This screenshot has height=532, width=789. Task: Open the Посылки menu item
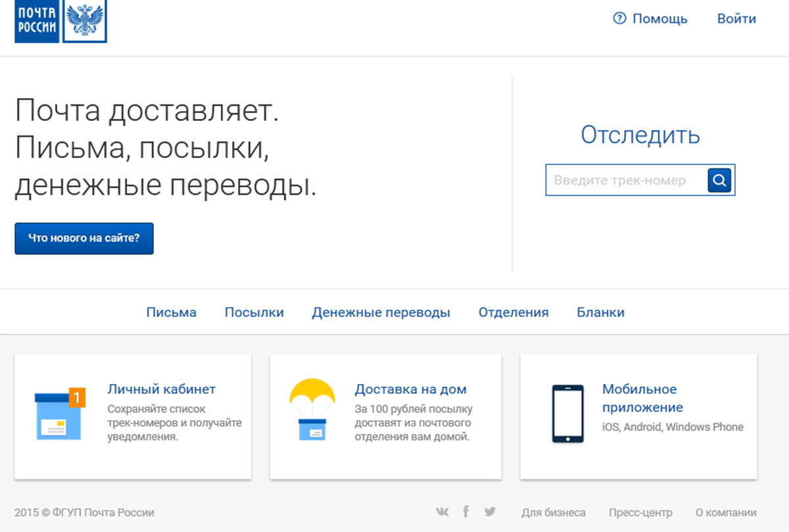point(254,312)
